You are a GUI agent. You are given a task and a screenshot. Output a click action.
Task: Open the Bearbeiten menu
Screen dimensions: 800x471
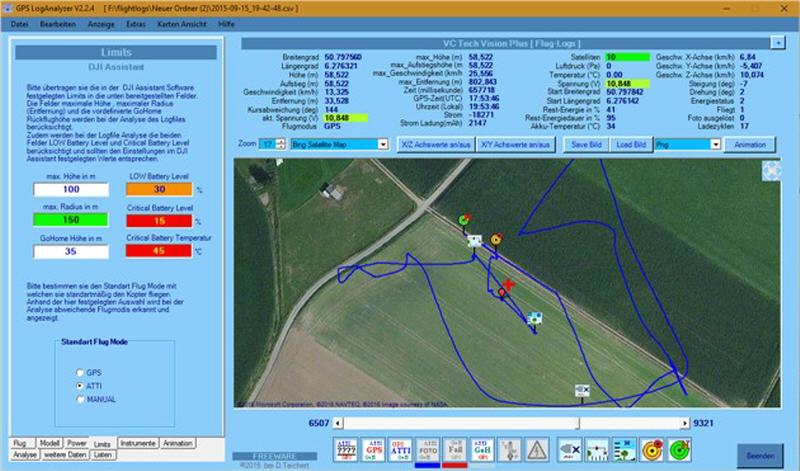pyautogui.click(x=58, y=24)
